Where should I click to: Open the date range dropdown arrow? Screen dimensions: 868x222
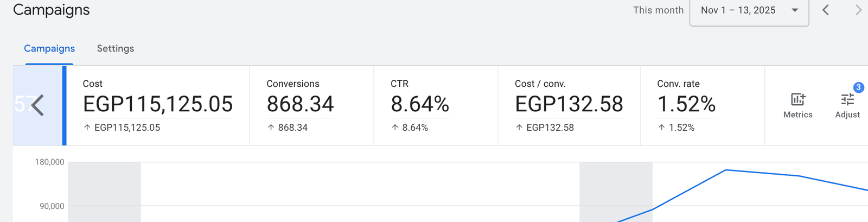(795, 10)
